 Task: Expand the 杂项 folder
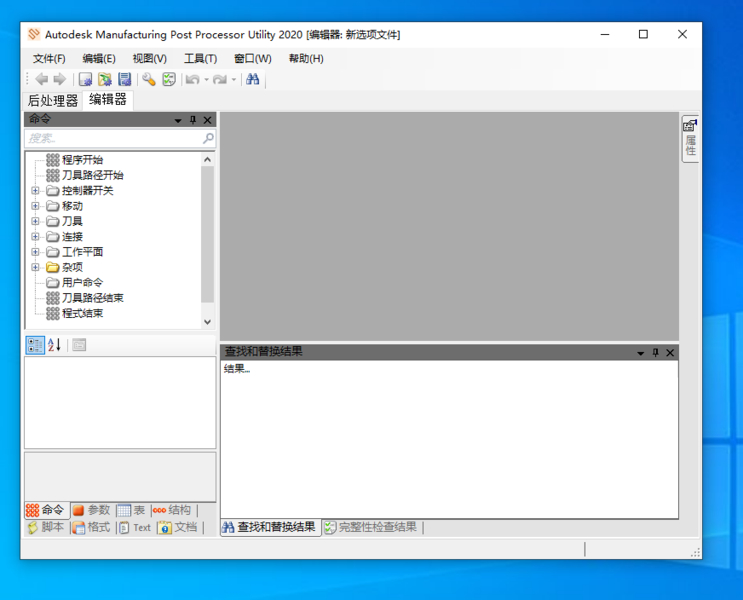[35, 267]
